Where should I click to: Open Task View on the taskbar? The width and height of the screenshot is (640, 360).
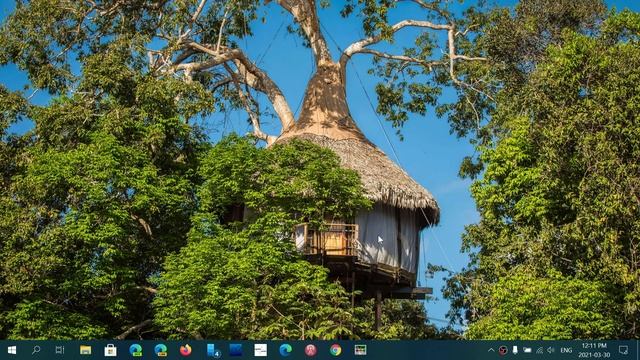coord(60,350)
